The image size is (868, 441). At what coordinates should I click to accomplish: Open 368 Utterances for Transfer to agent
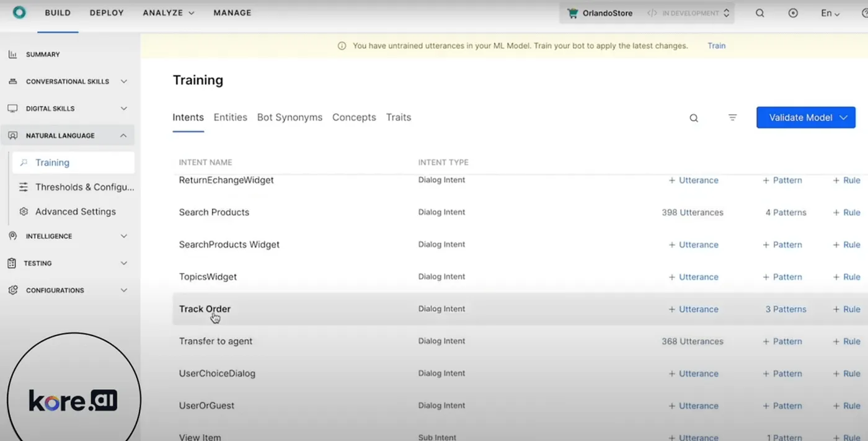pyautogui.click(x=693, y=341)
